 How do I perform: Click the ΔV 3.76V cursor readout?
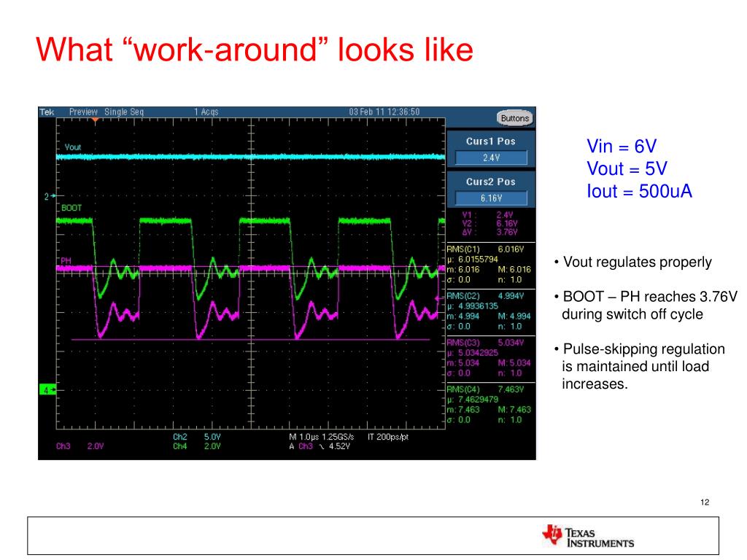489,233
